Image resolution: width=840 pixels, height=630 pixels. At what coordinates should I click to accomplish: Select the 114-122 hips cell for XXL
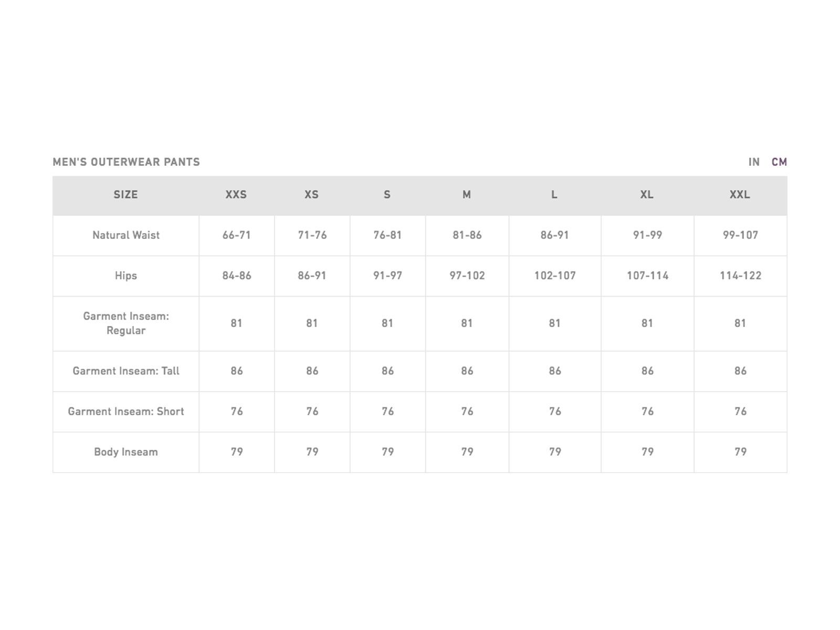[740, 276]
